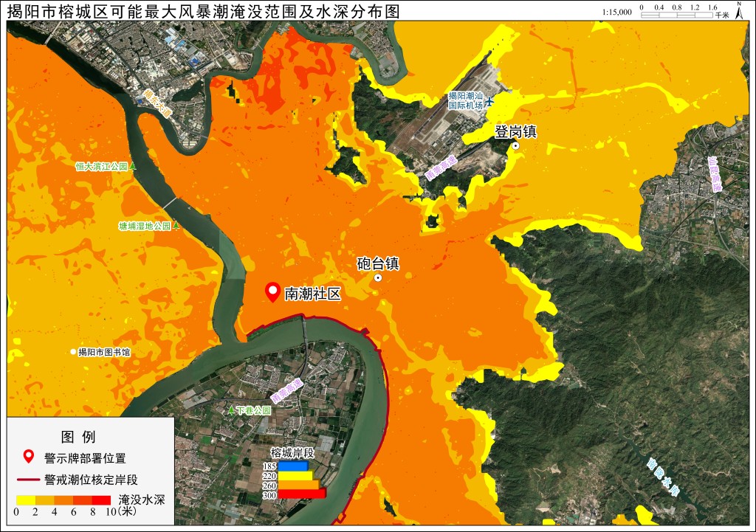The width and height of the screenshot is (756, 532).
Task: Click the airplane icon at 揭阳潮汕国际机场
Action: point(489,101)
